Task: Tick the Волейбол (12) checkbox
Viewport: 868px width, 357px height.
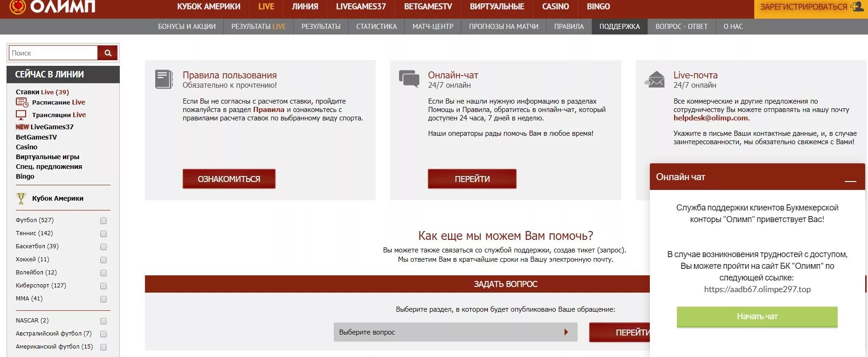Action: (103, 273)
